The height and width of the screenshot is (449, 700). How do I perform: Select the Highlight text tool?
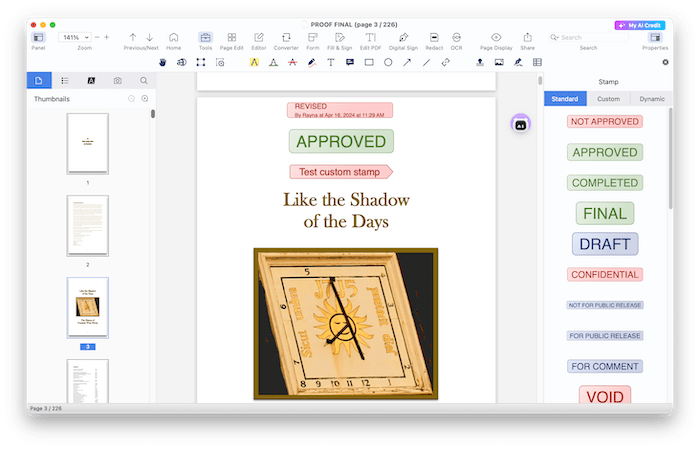pyautogui.click(x=253, y=62)
